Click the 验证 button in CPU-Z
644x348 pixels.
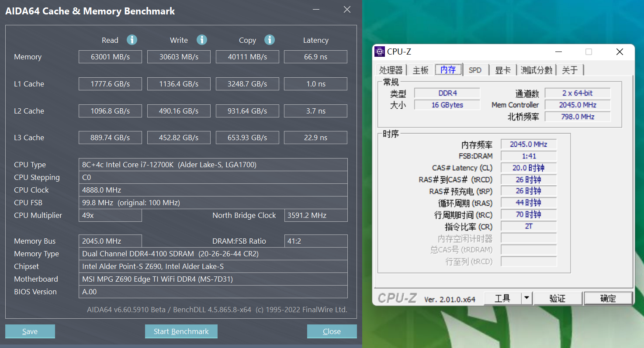[558, 298]
